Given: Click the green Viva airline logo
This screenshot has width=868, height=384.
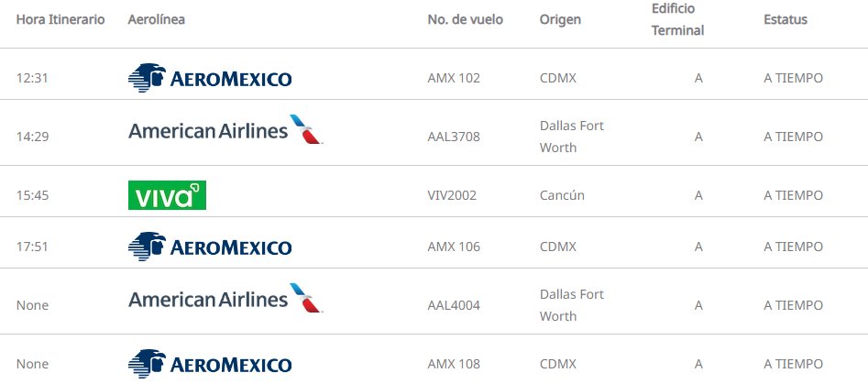Looking at the screenshot, I should click(167, 195).
